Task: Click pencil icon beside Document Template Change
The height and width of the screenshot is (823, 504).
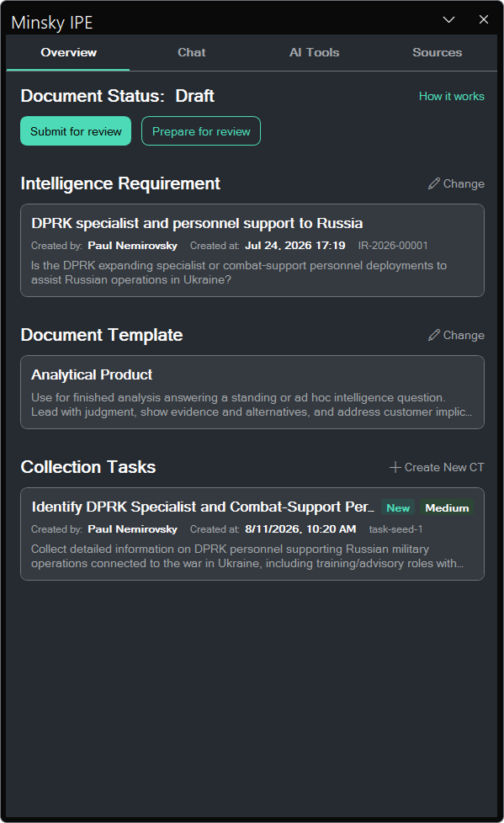Action: tap(433, 335)
